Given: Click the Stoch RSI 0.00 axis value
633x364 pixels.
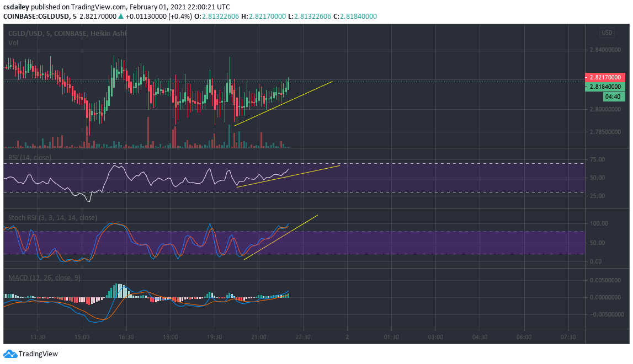Looking at the screenshot, I should point(595,261).
